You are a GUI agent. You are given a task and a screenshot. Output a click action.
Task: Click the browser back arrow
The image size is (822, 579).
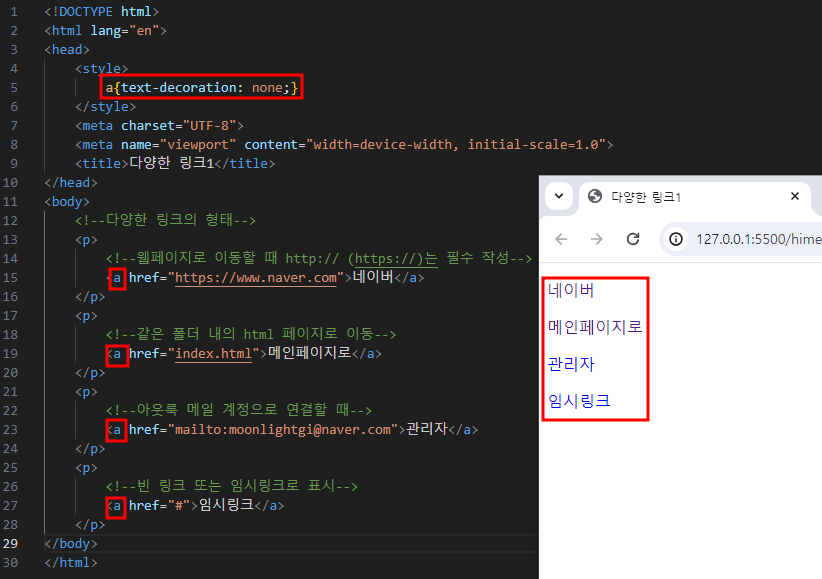(561, 239)
